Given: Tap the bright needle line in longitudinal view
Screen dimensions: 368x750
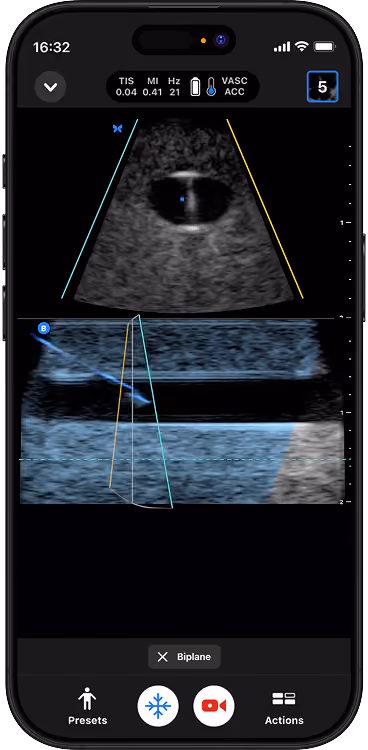Looking at the screenshot, I should pyautogui.click(x=91, y=368).
